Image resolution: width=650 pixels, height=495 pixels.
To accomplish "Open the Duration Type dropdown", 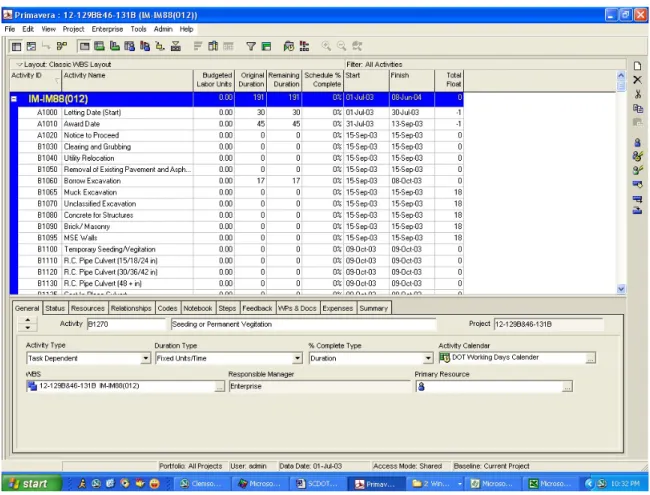I will [x=297, y=358].
